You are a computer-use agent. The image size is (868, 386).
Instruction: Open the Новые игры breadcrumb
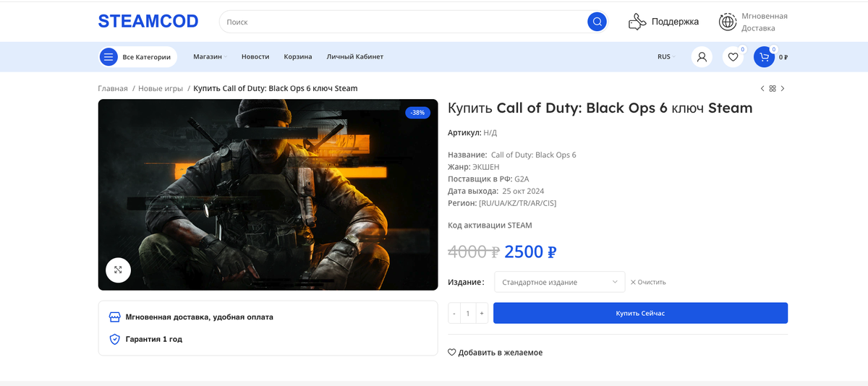coord(161,88)
